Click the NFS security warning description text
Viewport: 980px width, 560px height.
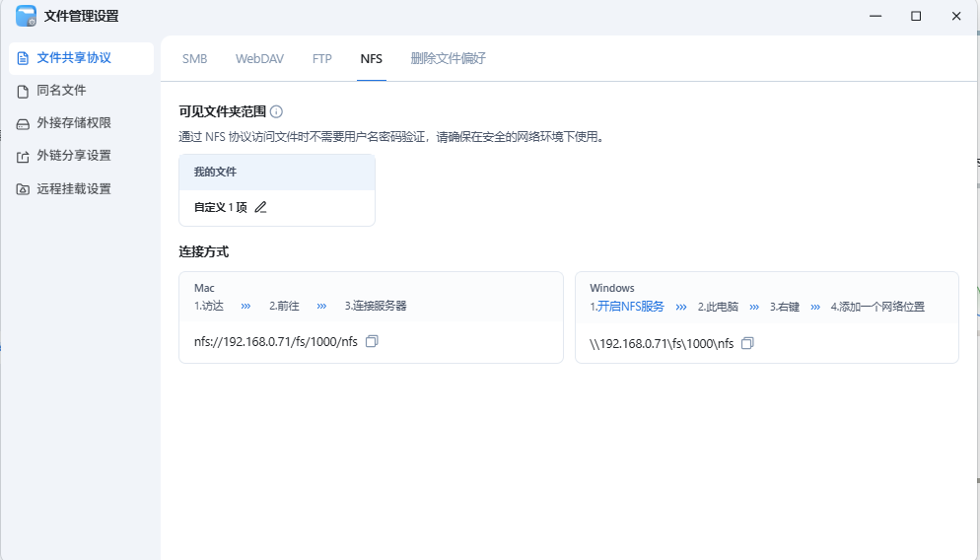(x=392, y=137)
